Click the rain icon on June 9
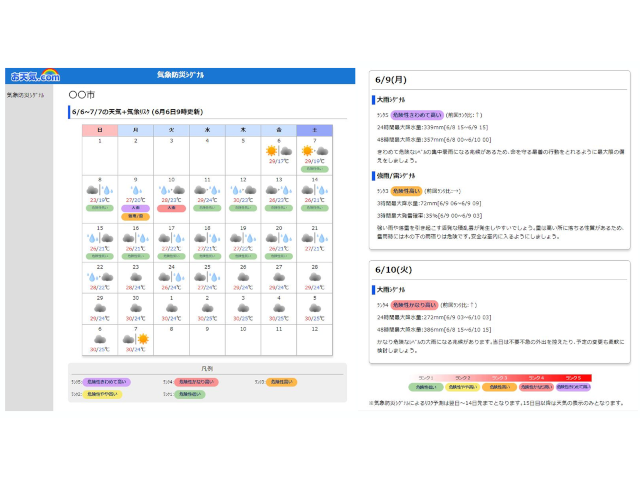This screenshot has width=640, height=480. pyautogui.click(x=135, y=190)
